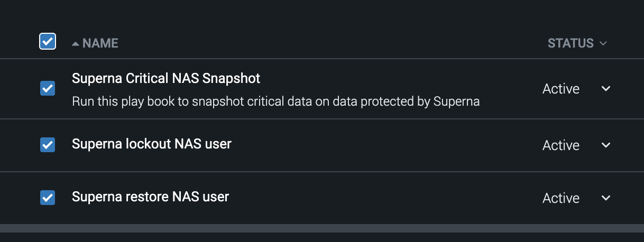Click Active status of Superna Critical NAS Snapshot
Screen dimensions: 644x242
[x=561, y=89]
